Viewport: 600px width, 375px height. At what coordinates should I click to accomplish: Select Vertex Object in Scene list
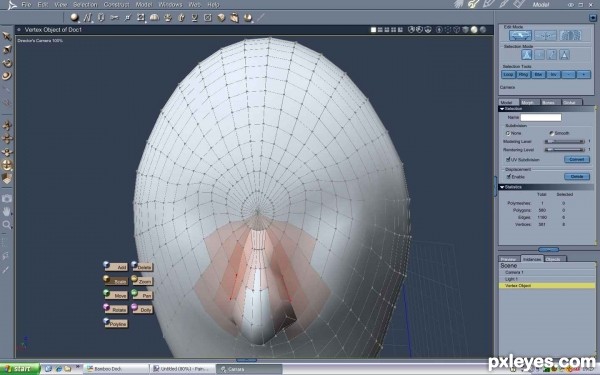tap(547, 286)
